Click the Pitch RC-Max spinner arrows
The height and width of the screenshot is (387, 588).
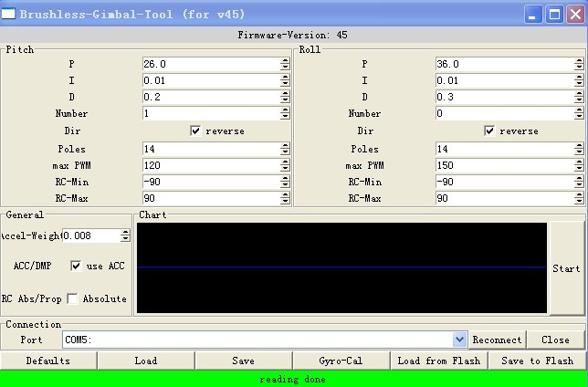(x=285, y=198)
